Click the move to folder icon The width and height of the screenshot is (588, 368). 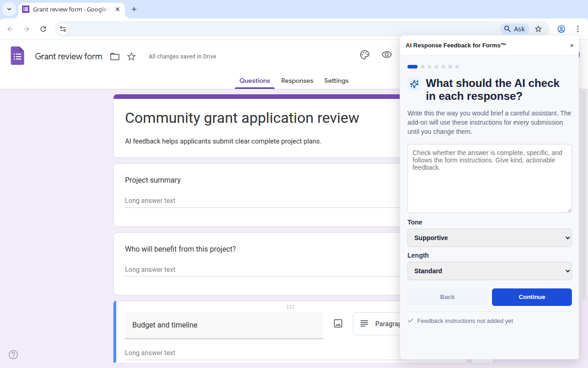(x=115, y=57)
